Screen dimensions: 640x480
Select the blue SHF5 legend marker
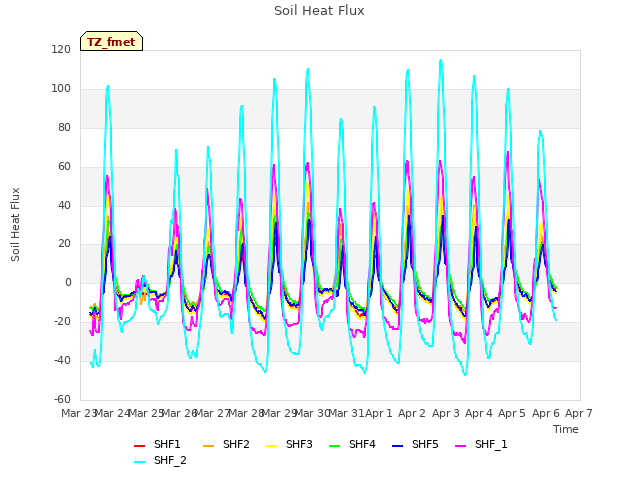(x=397, y=446)
